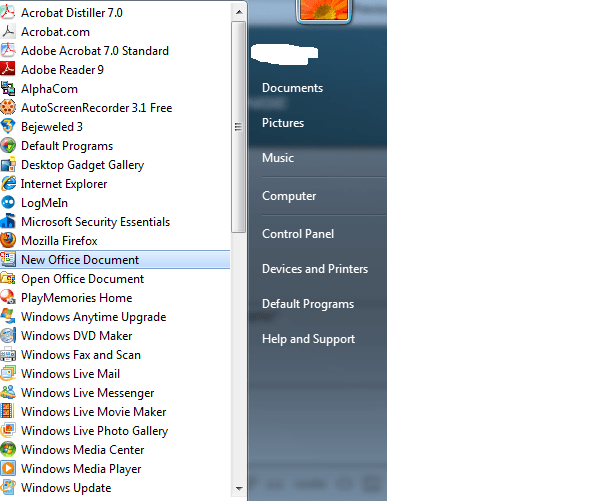
Task: Select the Windows Live Messenger label
Action: pyautogui.click(x=87, y=392)
